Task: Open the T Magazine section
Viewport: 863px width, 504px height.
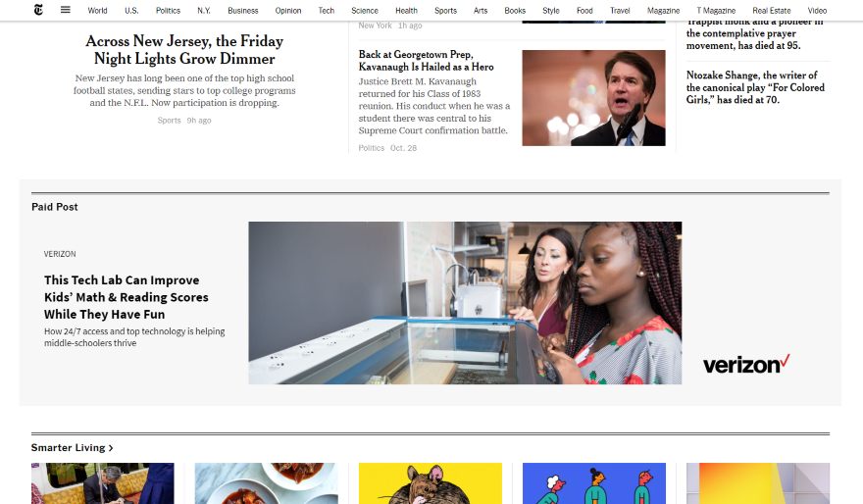Action: (716, 11)
